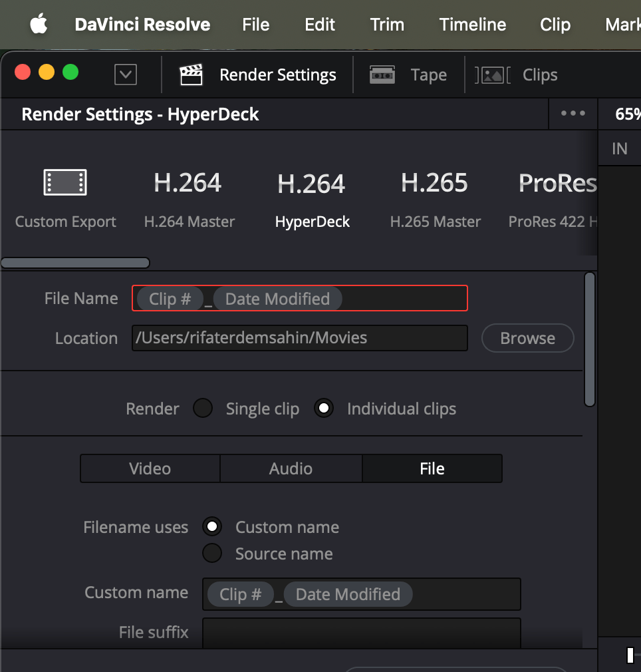Image resolution: width=641 pixels, height=672 pixels.
Task: Open the Timeline menu
Action: pos(472,25)
